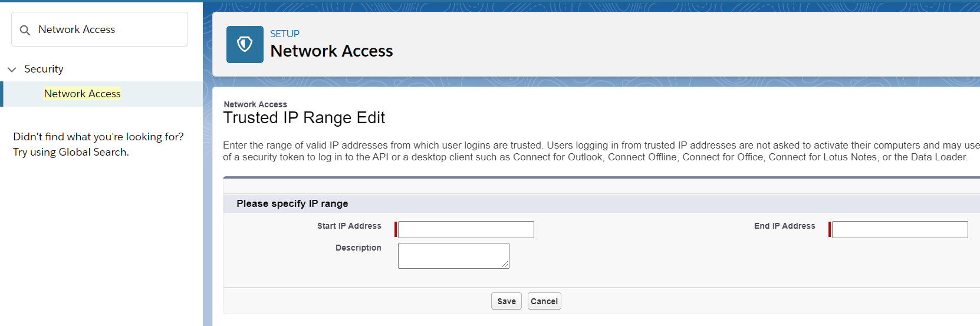Collapse the Security section chevron
The width and height of the screenshot is (980, 326).
pyautogui.click(x=12, y=70)
